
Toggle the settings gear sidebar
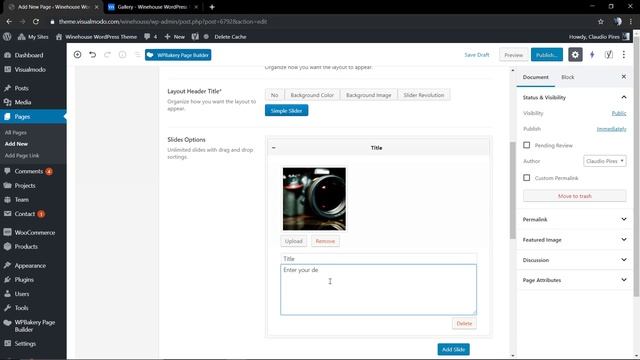coord(575,55)
